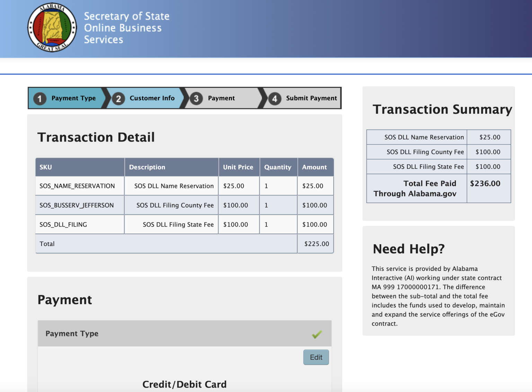The image size is (532, 392).
Task: Expand the Payment Type section
Action: [72, 333]
